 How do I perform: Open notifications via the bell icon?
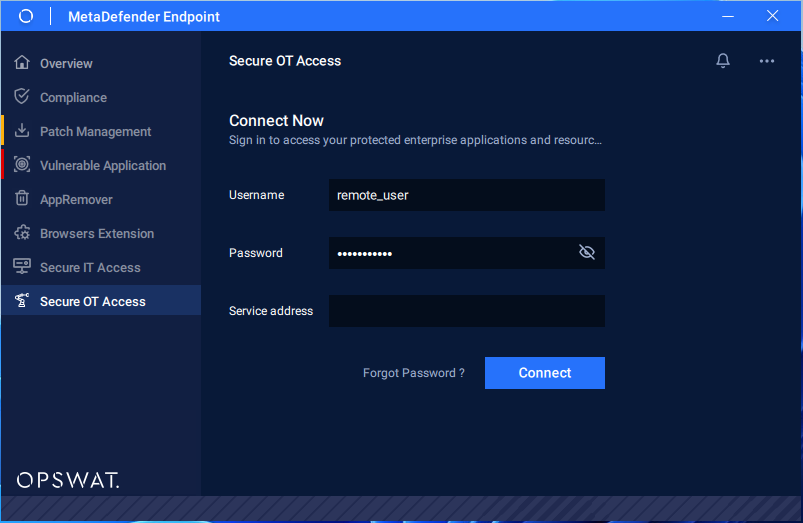tap(723, 61)
